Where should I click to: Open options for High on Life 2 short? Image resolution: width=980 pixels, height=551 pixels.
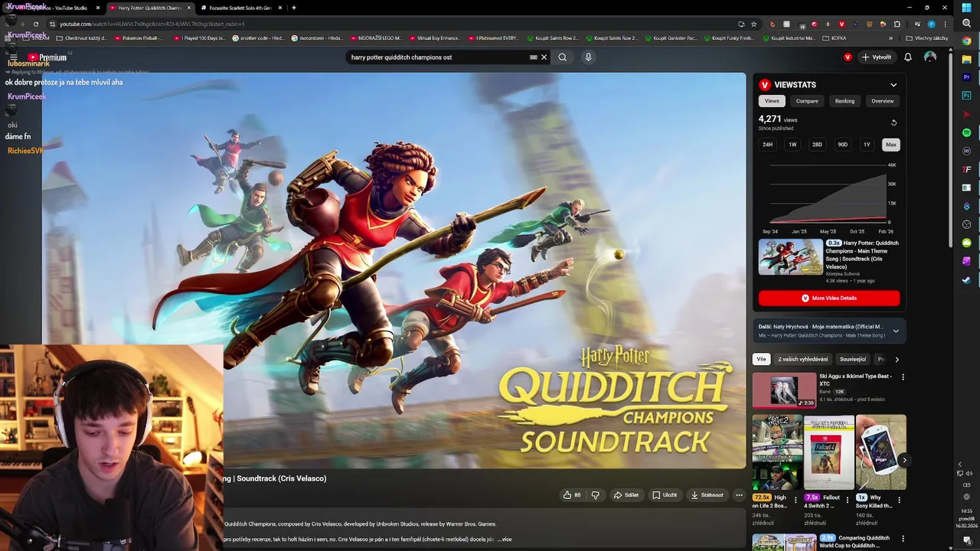pyautogui.click(x=795, y=500)
